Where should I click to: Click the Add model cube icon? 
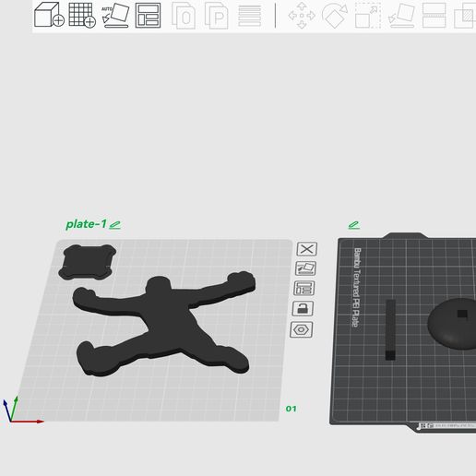click(x=49, y=15)
